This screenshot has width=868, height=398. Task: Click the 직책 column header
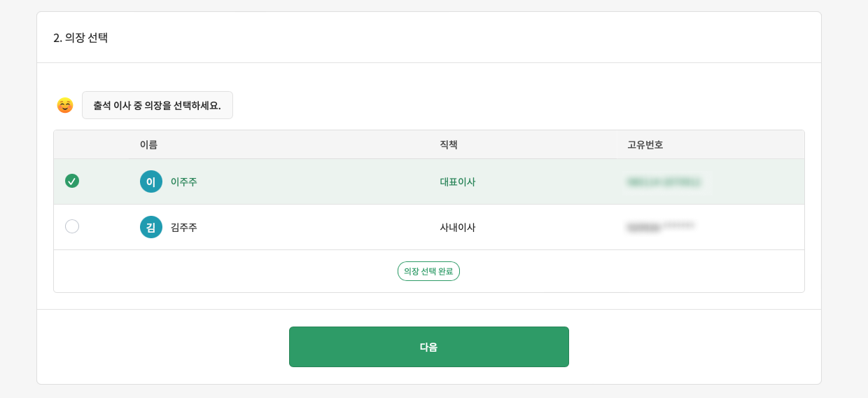click(449, 144)
